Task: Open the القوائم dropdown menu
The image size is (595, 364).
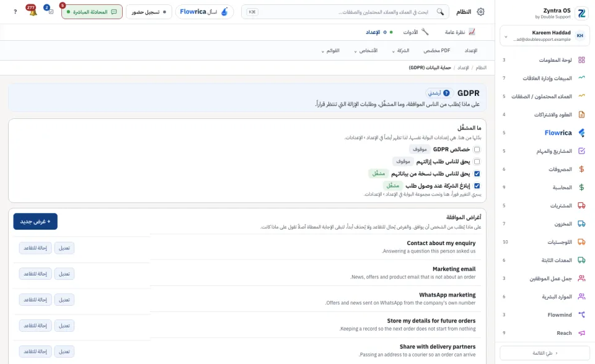Action: click(330, 50)
